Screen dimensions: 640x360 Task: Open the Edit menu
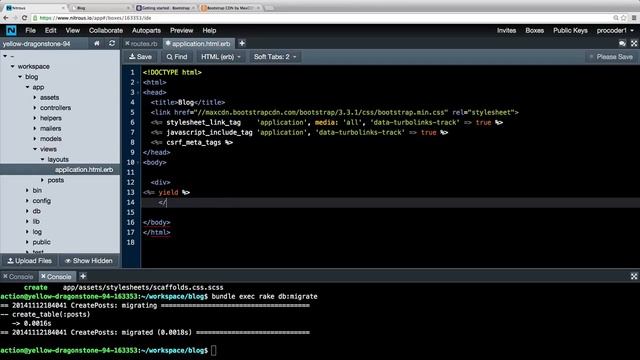51,31
